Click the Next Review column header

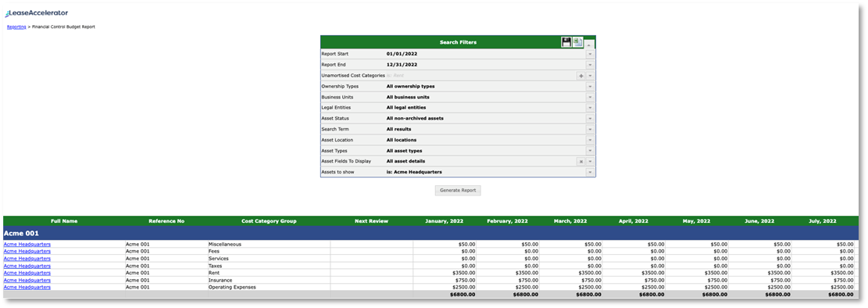coord(371,221)
